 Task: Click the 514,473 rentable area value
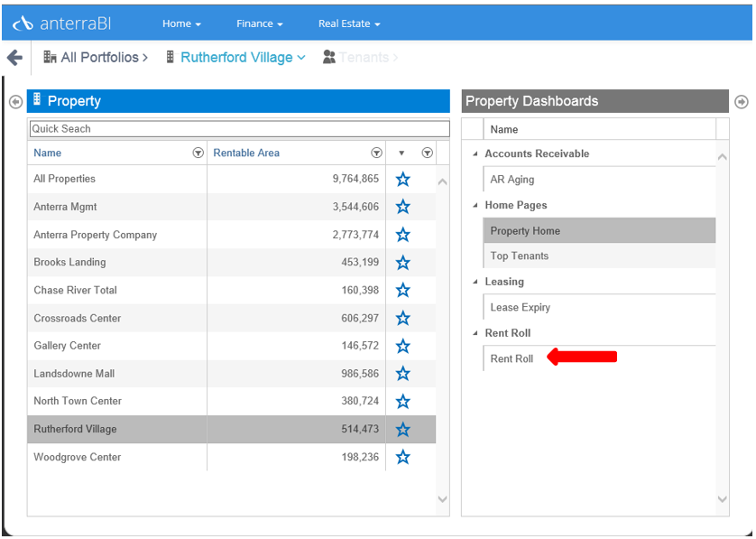point(360,429)
